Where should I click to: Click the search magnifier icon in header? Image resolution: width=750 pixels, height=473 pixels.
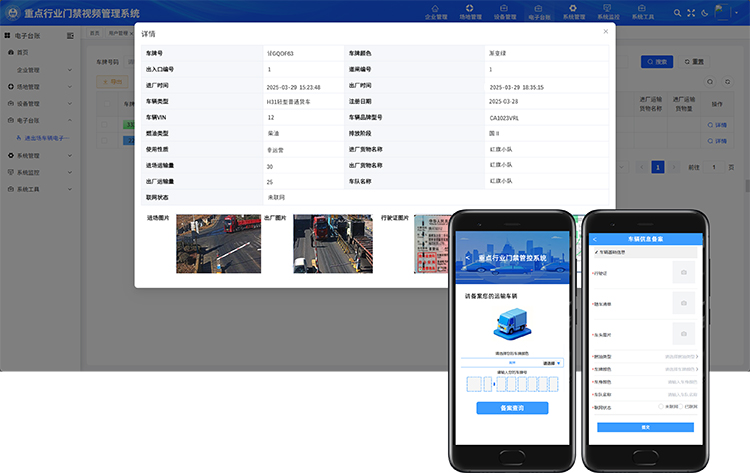pos(677,12)
